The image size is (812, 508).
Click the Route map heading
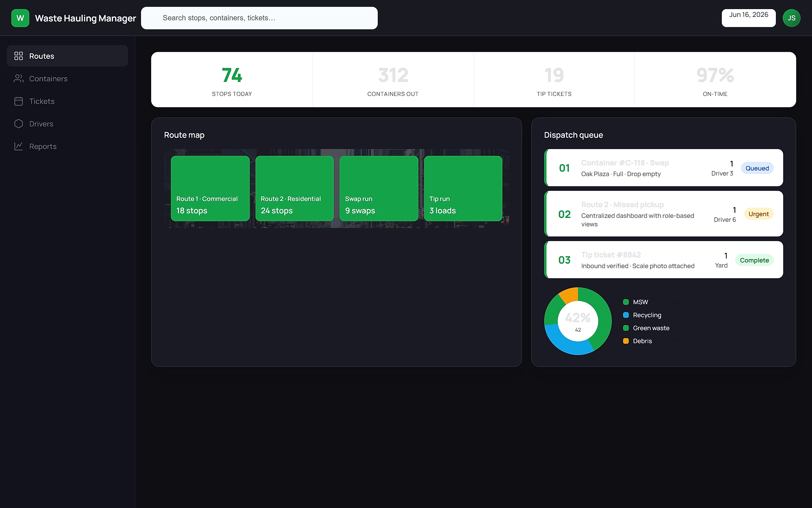(x=184, y=135)
